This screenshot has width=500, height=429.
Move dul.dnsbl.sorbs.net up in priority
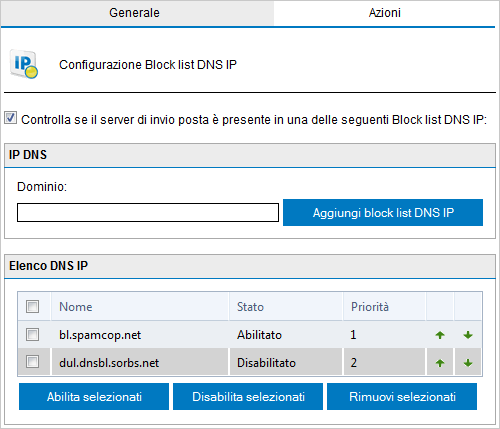(x=440, y=363)
